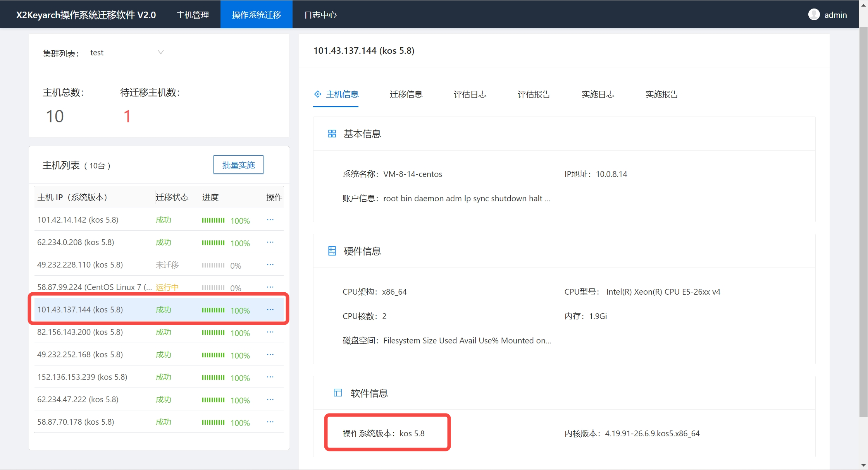This screenshot has height=470, width=868.
Task: Open 主机管理 in the top navigation
Action: point(193,15)
